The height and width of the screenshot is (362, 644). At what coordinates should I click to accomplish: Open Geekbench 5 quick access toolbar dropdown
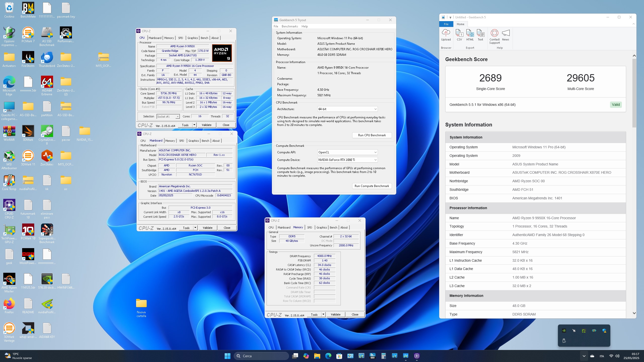pos(450,17)
